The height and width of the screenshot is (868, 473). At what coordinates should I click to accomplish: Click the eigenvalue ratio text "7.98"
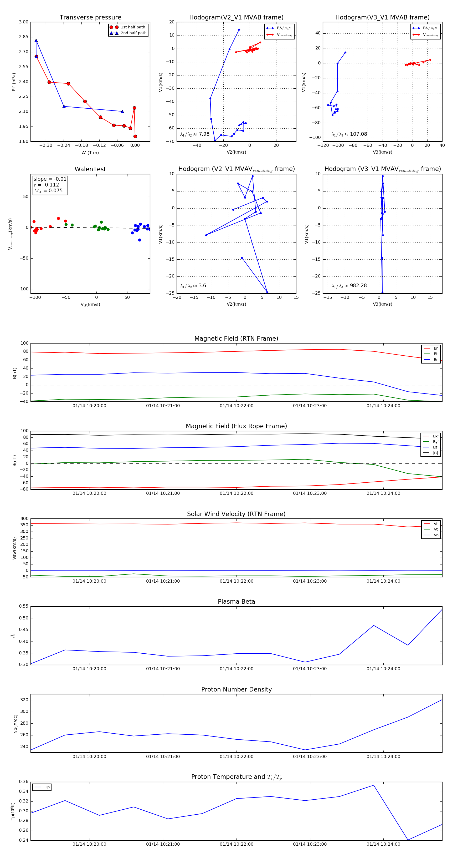pos(204,134)
